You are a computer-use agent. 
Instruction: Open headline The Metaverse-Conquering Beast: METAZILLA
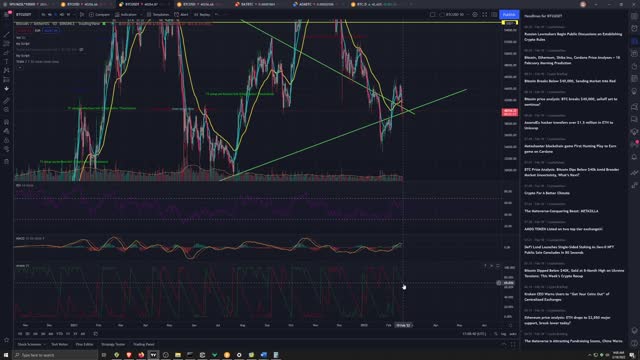click(x=561, y=211)
